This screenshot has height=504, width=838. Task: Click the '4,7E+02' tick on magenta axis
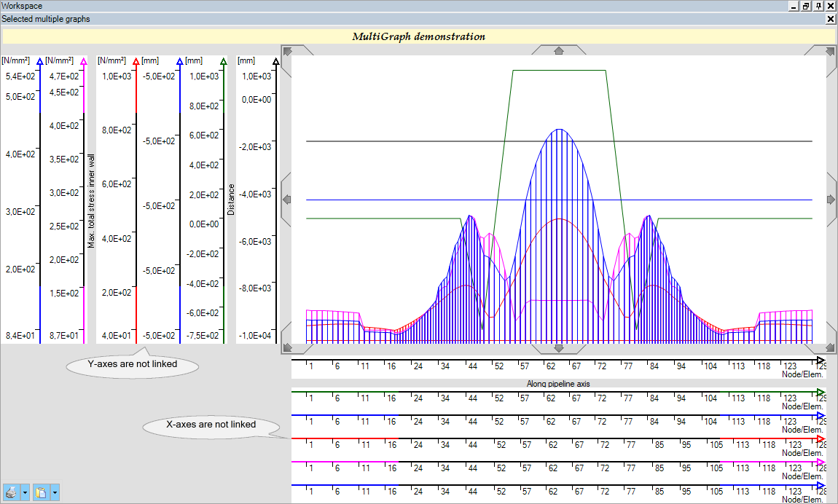click(x=64, y=76)
